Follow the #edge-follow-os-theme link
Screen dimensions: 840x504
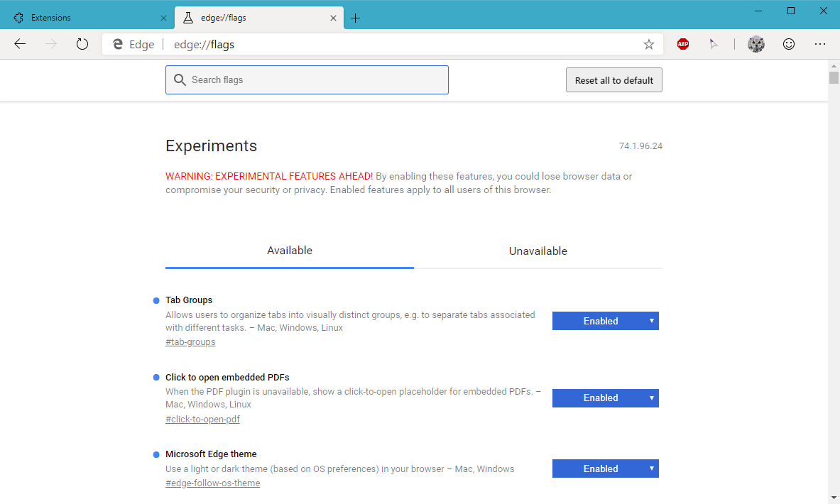(212, 483)
